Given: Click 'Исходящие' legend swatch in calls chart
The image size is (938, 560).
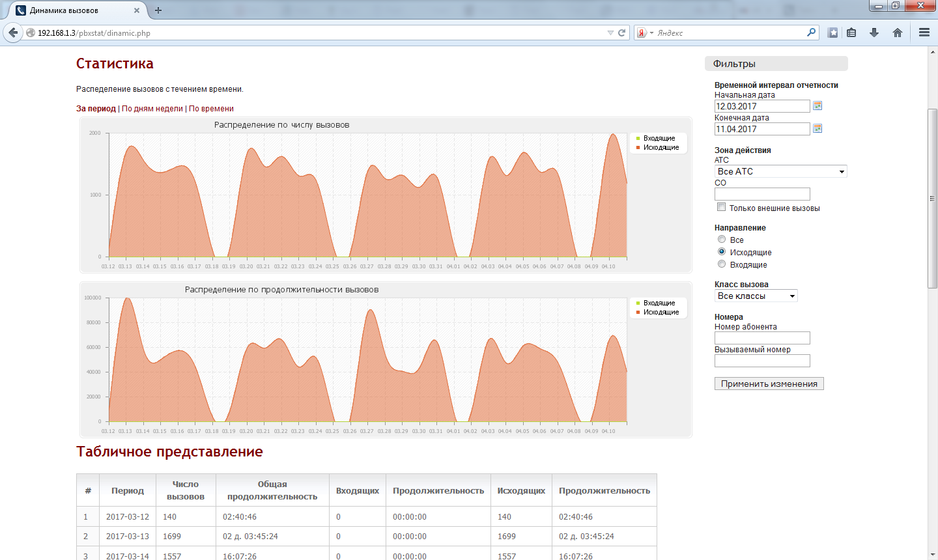Looking at the screenshot, I should pos(638,148).
